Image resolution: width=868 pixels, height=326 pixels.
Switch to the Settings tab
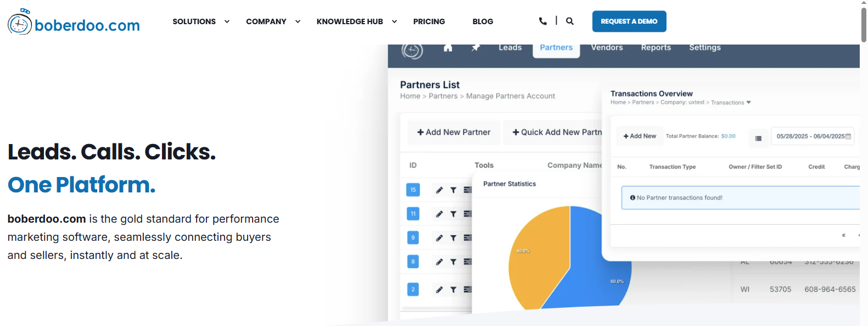click(705, 48)
